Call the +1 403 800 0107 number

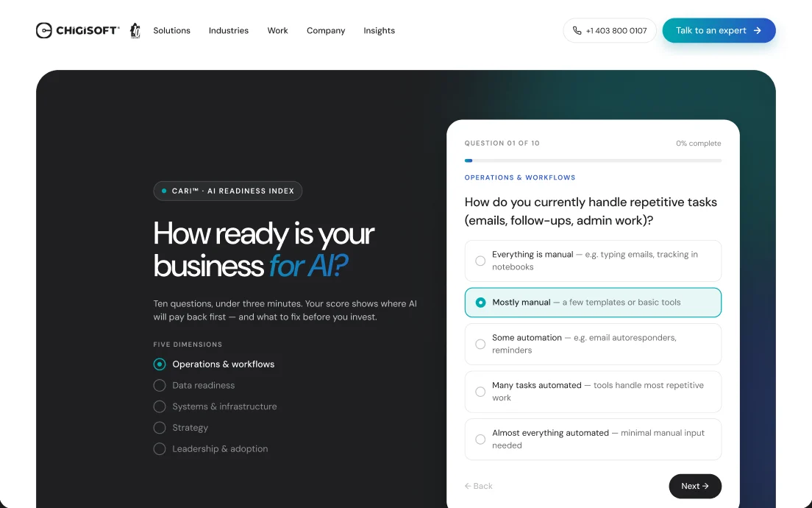click(610, 31)
